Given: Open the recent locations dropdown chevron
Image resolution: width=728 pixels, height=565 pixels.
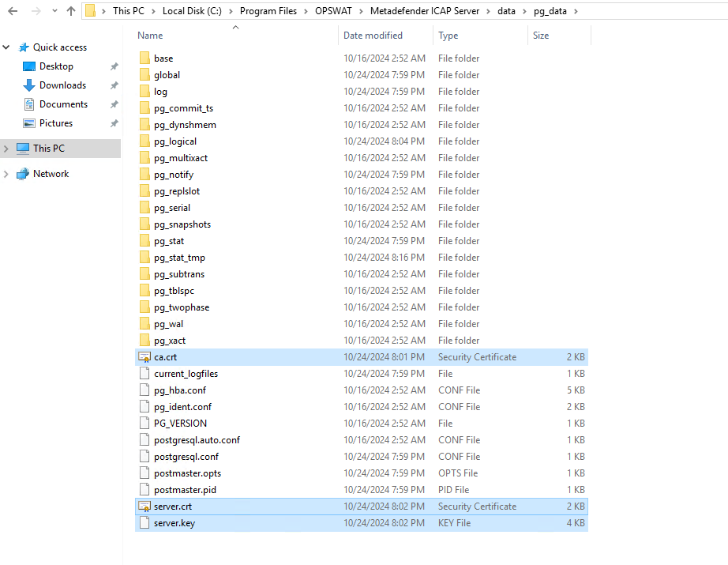Looking at the screenshot, I should point(54,11).
